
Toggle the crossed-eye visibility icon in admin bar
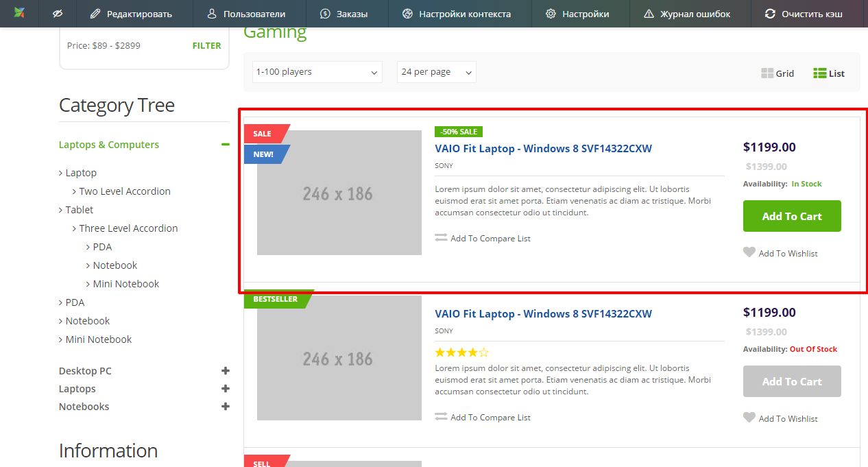57,14
